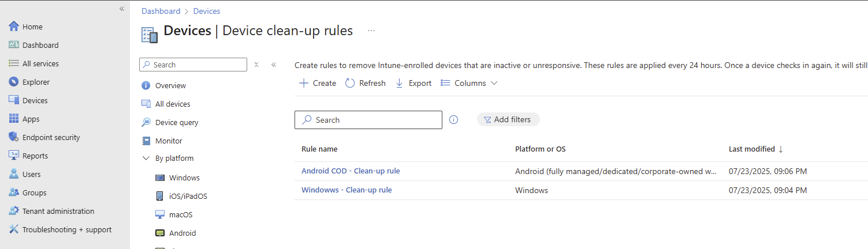The image size is (868, 249).
Task: Click the Home icon in sidebar
Action: 14,27
